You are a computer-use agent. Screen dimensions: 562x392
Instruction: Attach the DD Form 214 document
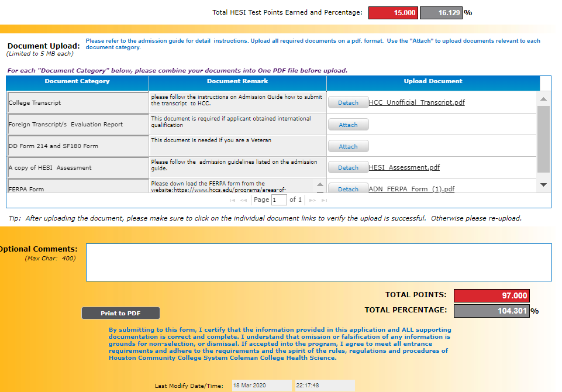pyautogui.click(x=348, y=146)
